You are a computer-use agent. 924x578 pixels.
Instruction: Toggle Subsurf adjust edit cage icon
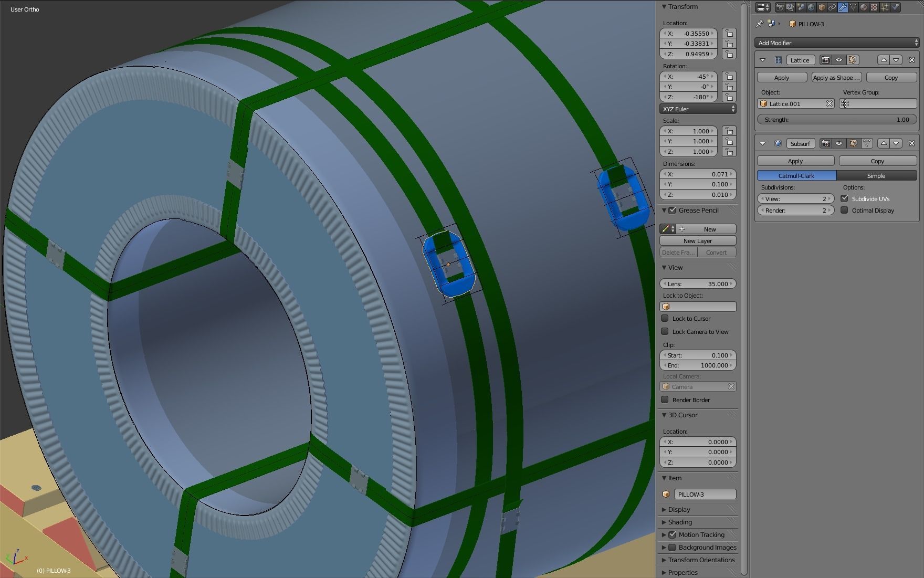tap(866, 143)
